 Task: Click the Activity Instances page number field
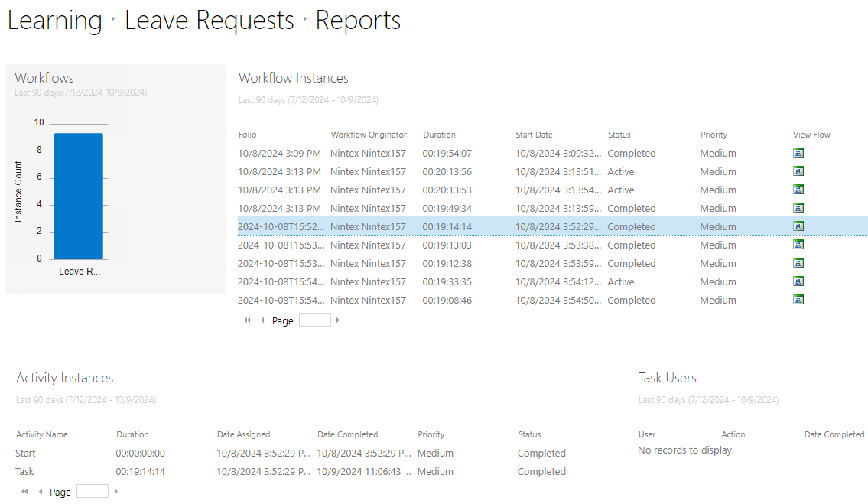pyautogui.click(x=93, y=491)
